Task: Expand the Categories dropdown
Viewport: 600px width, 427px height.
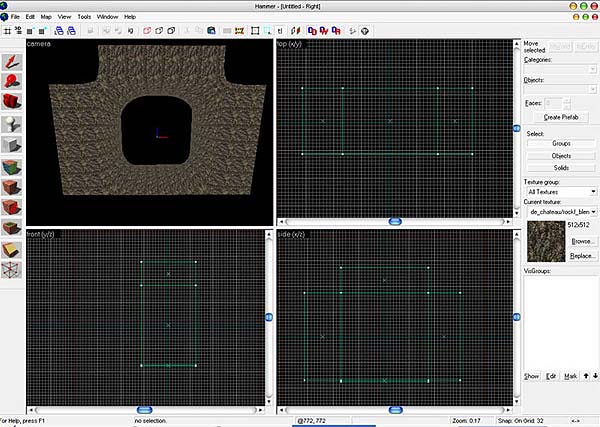Action: tap(560, 70)
